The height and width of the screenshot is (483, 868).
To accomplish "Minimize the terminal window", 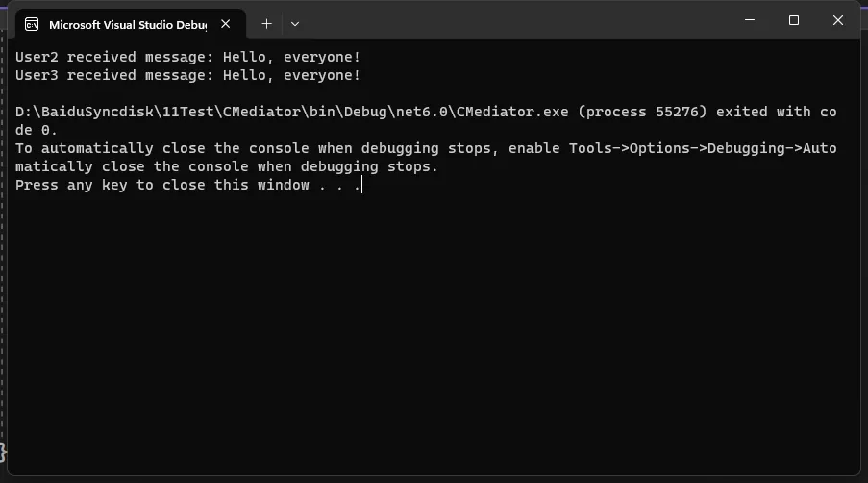I will 750,20.
